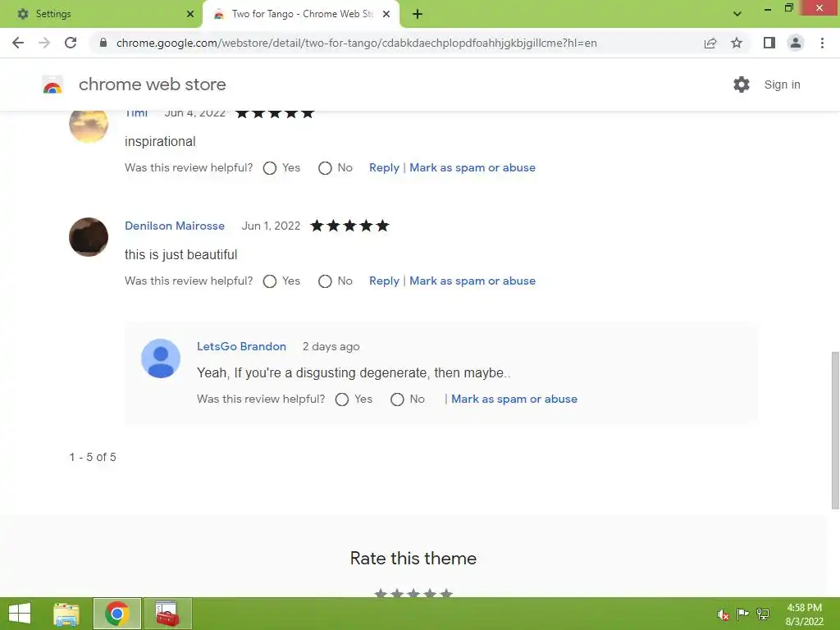
Task: Open the LetsGo Brandon profile link
Action: (241, 346)
